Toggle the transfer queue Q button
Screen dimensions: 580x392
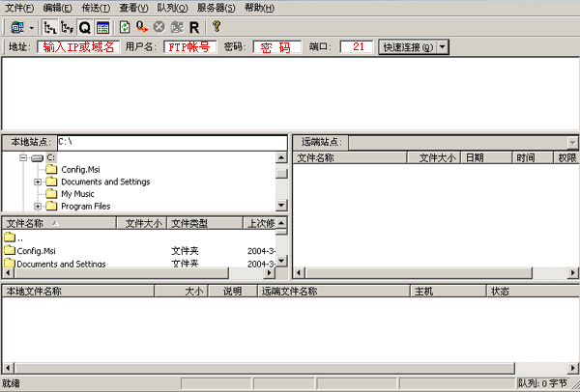[x=84, y=27]
